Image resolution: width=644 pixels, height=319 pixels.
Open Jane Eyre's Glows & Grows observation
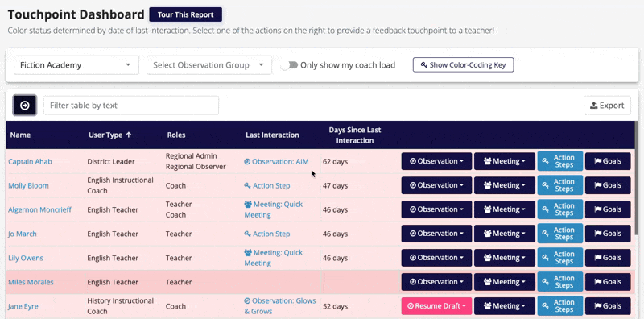[x=280, y=306]
